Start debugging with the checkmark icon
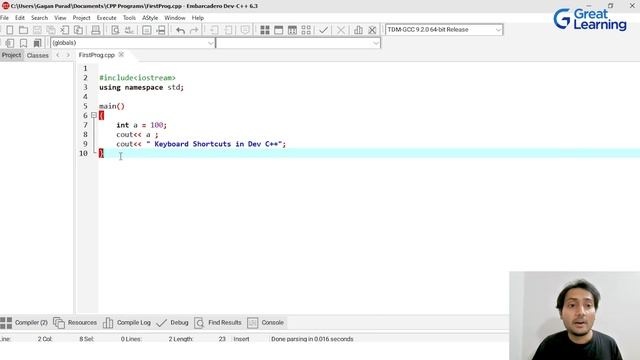Screen dimensions: 640x360 [x=324, y=30]
